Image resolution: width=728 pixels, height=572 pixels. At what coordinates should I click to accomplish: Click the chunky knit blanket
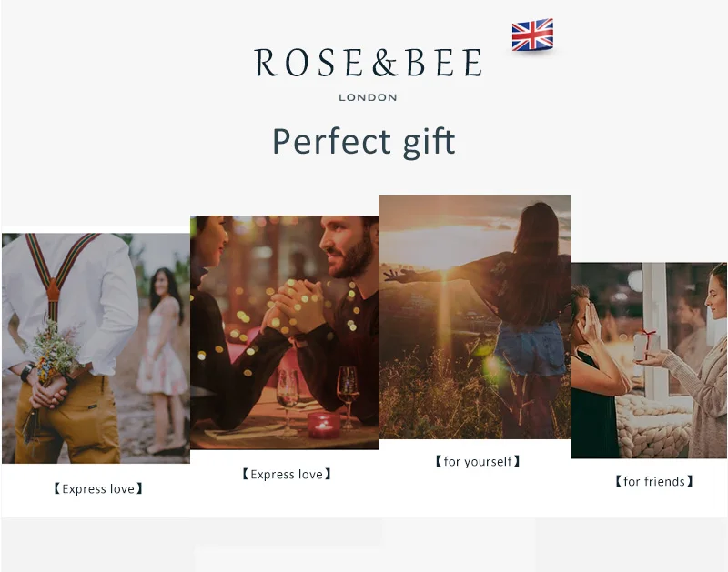point(653,425)
